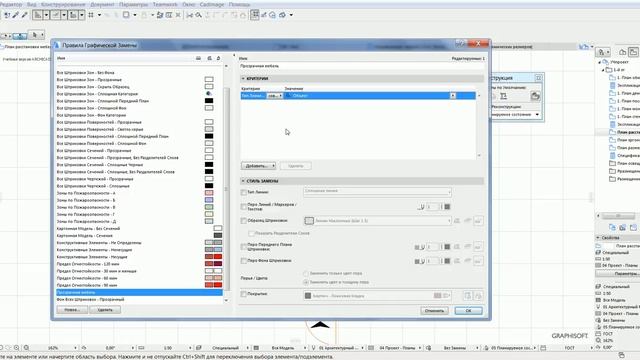Click the surface override icon right of Покрытие field
This screenshot has width=640, height=360.
pos(468,295)
